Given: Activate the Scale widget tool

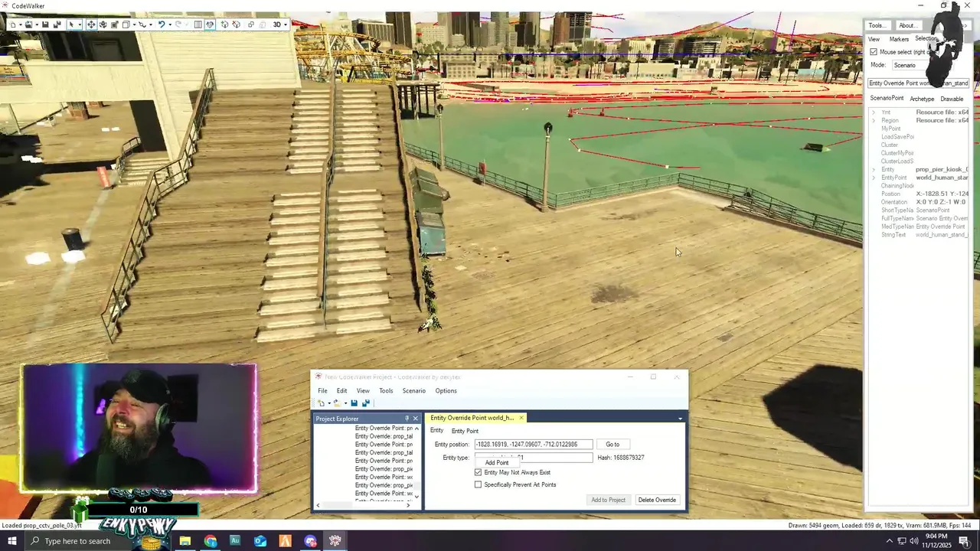Looking at the screenshot, I should coord(115,24).
